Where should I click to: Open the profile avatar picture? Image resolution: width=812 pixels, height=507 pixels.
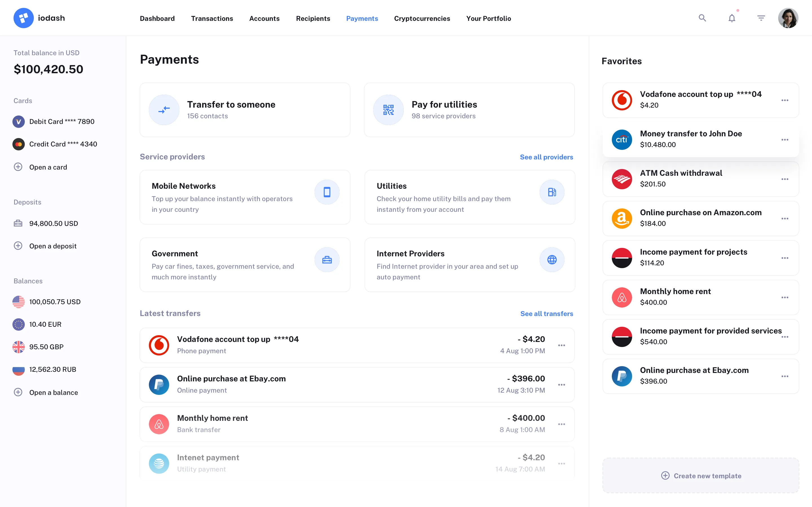click(x=788, y=18)
